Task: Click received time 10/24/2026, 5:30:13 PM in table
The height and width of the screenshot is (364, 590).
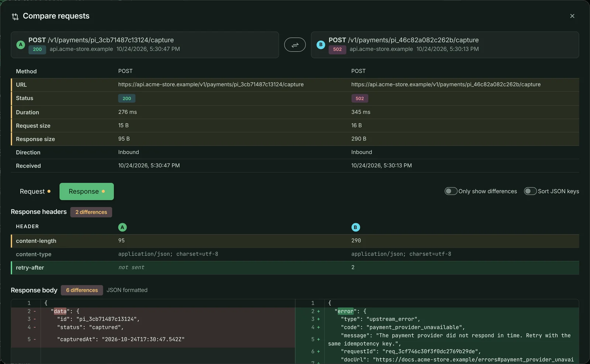Action: pyautogui.click(x=381, y=166)
